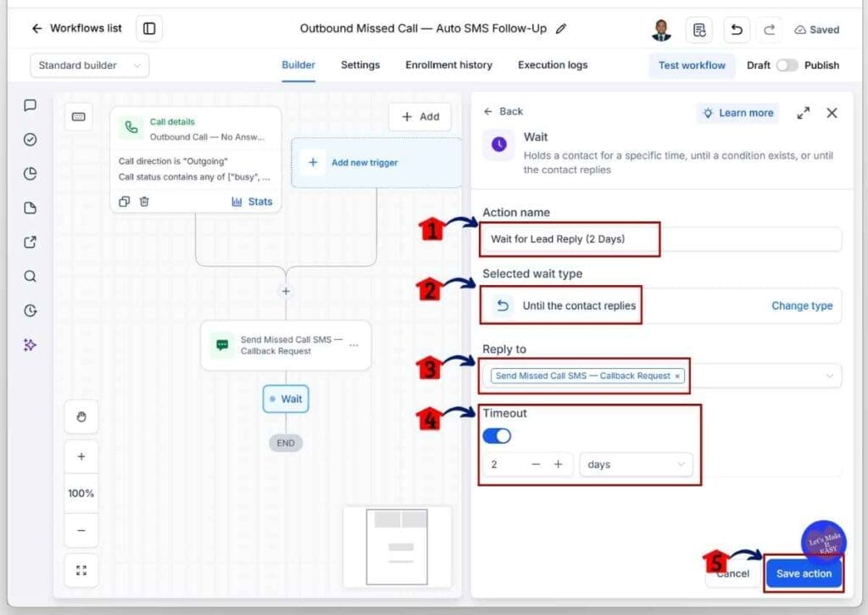
Task: Expand the Wait panel to fullscreen
Action: point(804,113)
